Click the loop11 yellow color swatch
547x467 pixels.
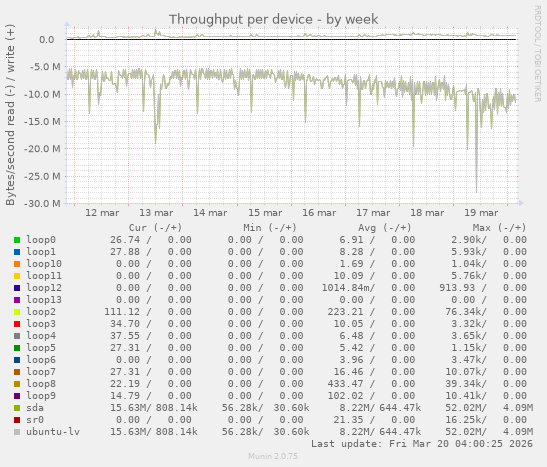(x=17, y=276)
